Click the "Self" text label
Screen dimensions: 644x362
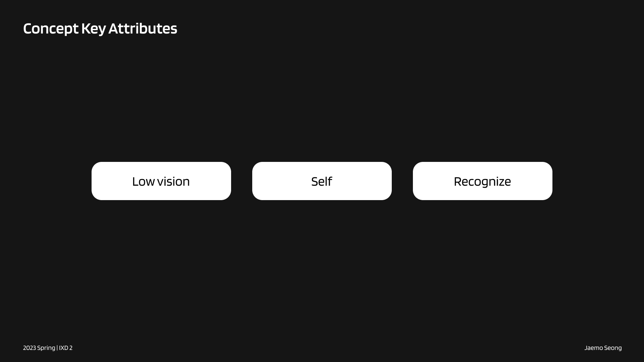tap(322, 181)
